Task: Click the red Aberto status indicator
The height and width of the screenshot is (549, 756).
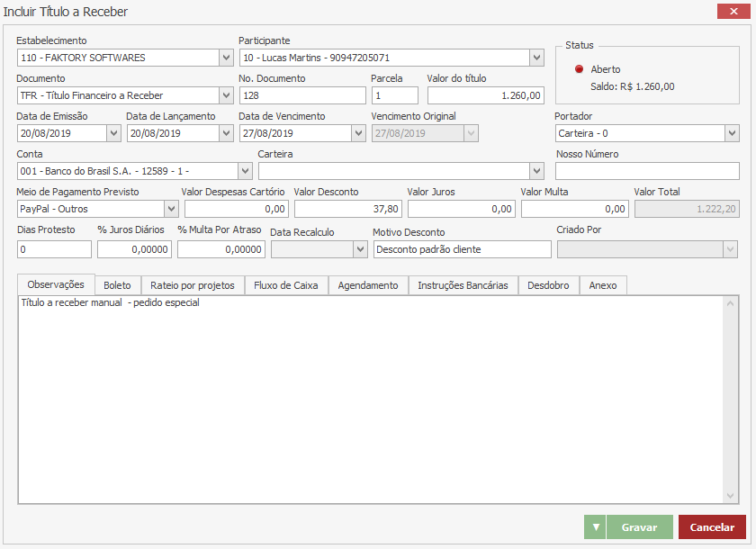Action: (x=580, y=69)
